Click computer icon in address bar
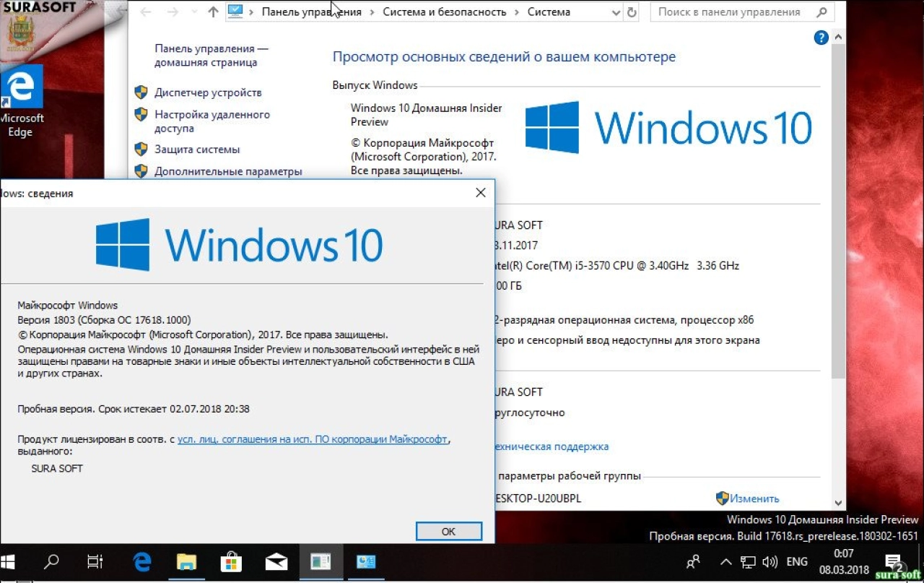This screenshot has height=583, width=924. (x=235, y=12)
